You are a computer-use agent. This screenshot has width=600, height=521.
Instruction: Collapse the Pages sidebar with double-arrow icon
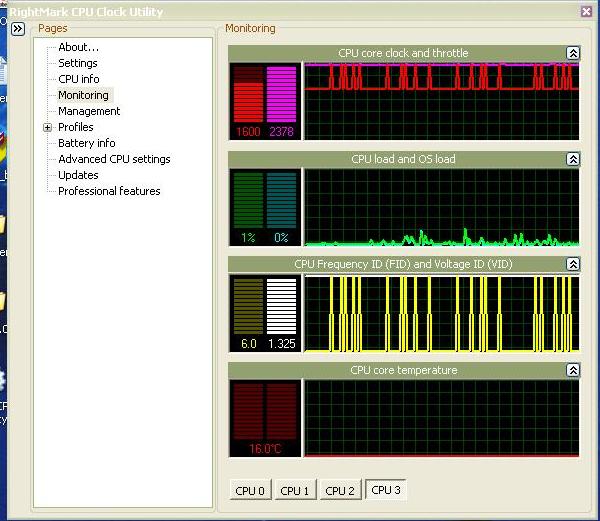click(x=18, y=29)
